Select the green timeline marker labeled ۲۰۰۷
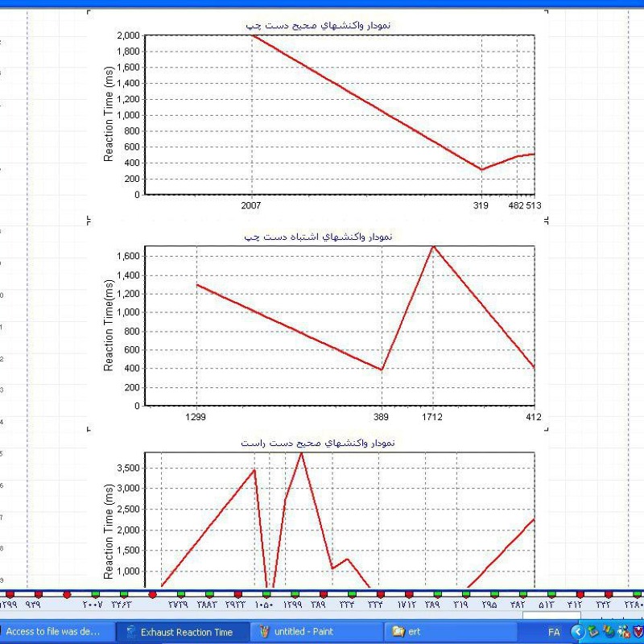644x644 pixels. click(x=94, y=594)
